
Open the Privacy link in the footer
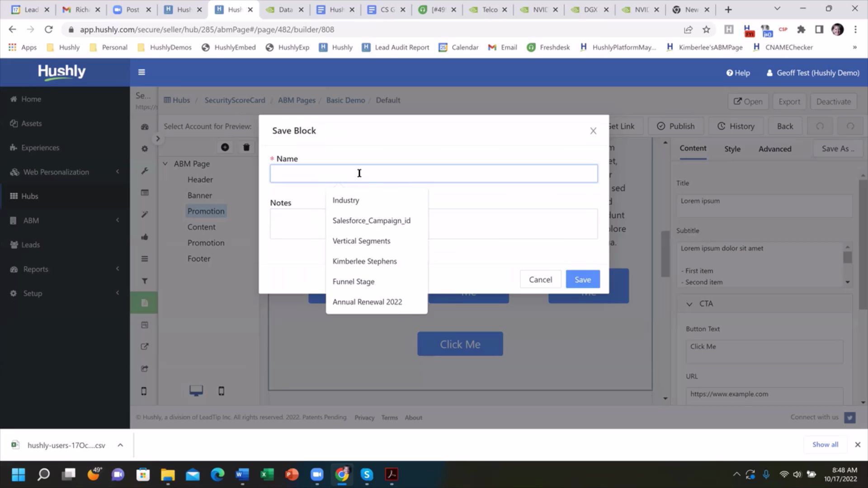(364, 417)
